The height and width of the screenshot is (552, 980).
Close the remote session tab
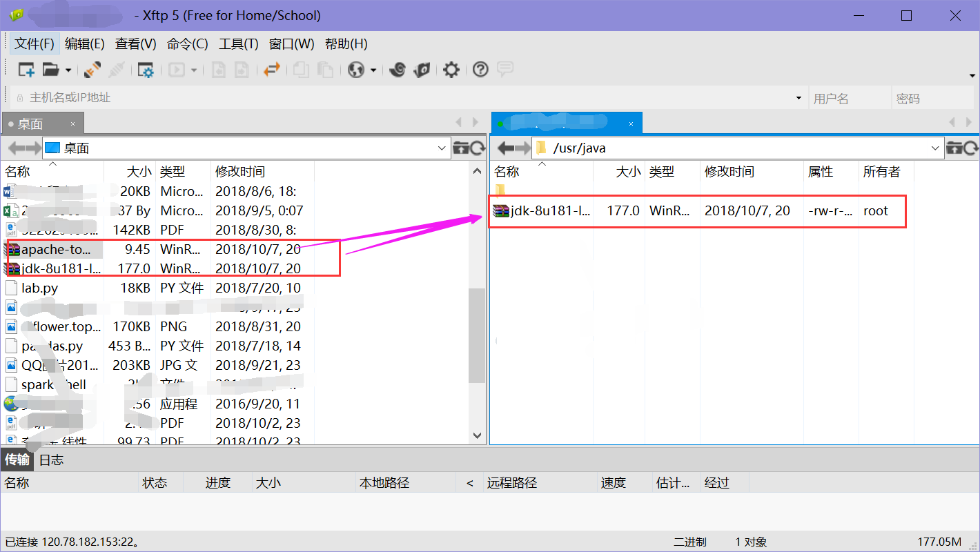pos(631,124)
